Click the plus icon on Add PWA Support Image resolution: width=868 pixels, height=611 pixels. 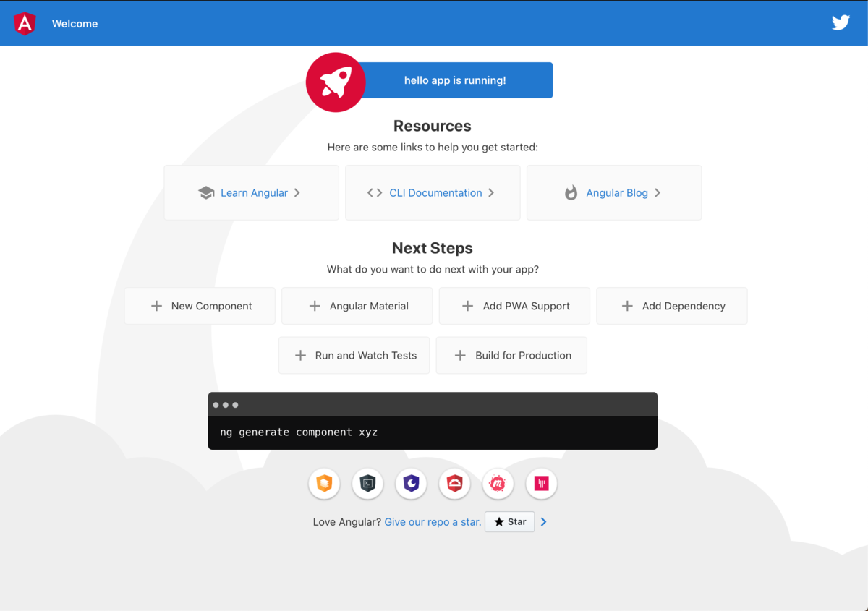[468, 306]
